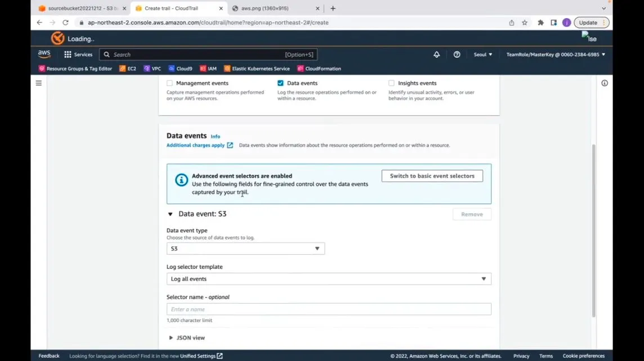The image size is (644, 361).
Task: Bookmark this page with the star icon
Action: (x=525, y=22)
